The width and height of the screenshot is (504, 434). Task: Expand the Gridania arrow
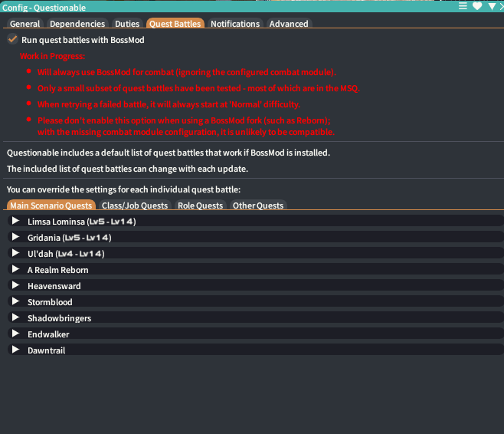[15, 237]
